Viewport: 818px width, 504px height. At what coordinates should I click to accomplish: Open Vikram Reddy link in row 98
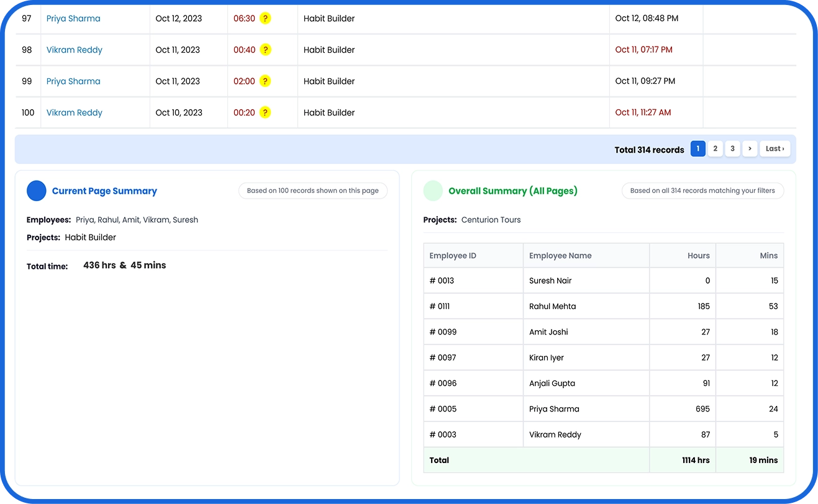point(75,50)
